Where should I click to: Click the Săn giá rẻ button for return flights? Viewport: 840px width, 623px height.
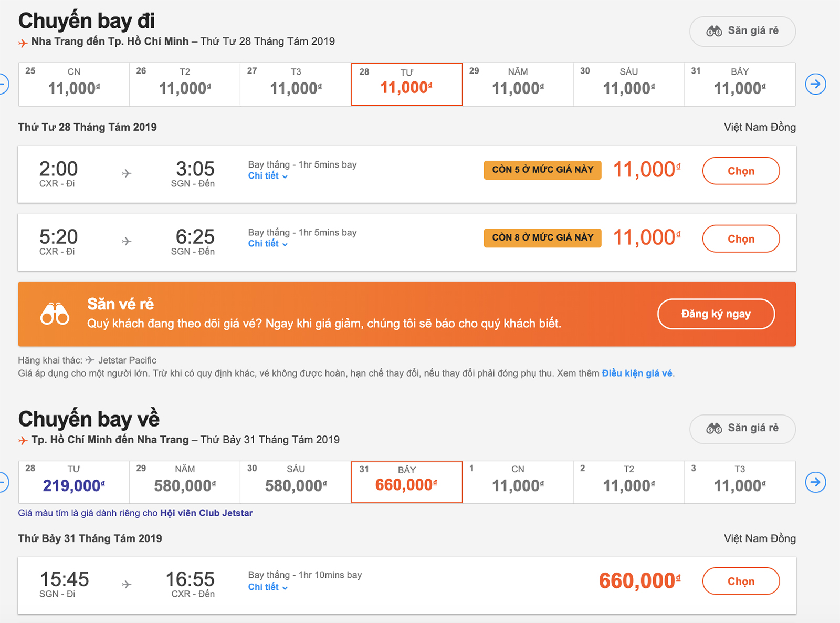(x=742, y=429)
